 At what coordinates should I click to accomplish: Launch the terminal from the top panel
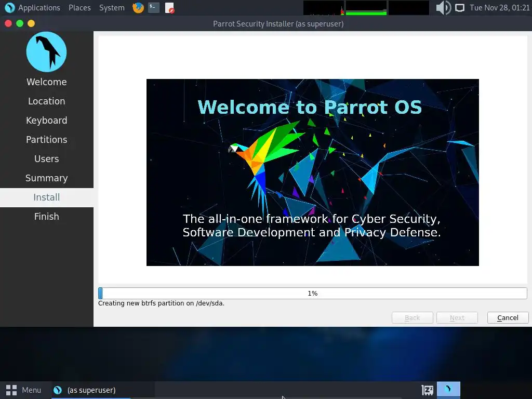pos(154,7)
